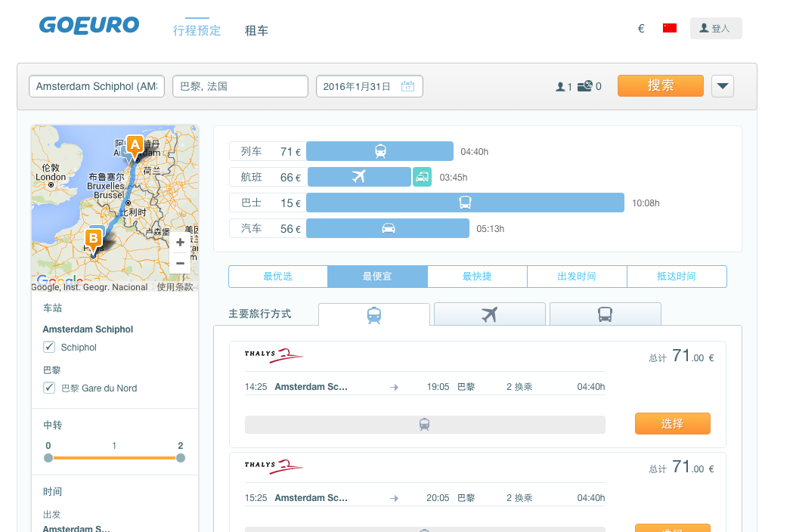This screenshot has width=793, height=532.
Task: Switch to the flight travel mode tab
Action: [x=490, y=314]
